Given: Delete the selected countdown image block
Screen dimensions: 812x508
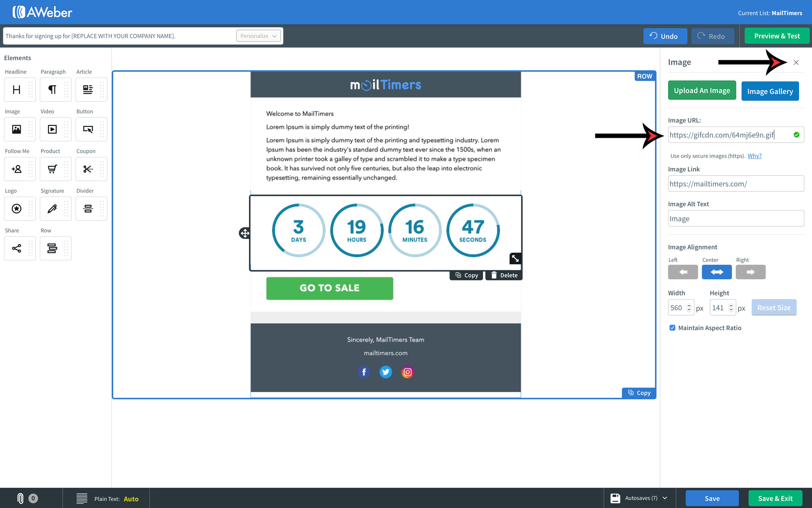Looking at the screenshot, I should [x=504, y=275].
